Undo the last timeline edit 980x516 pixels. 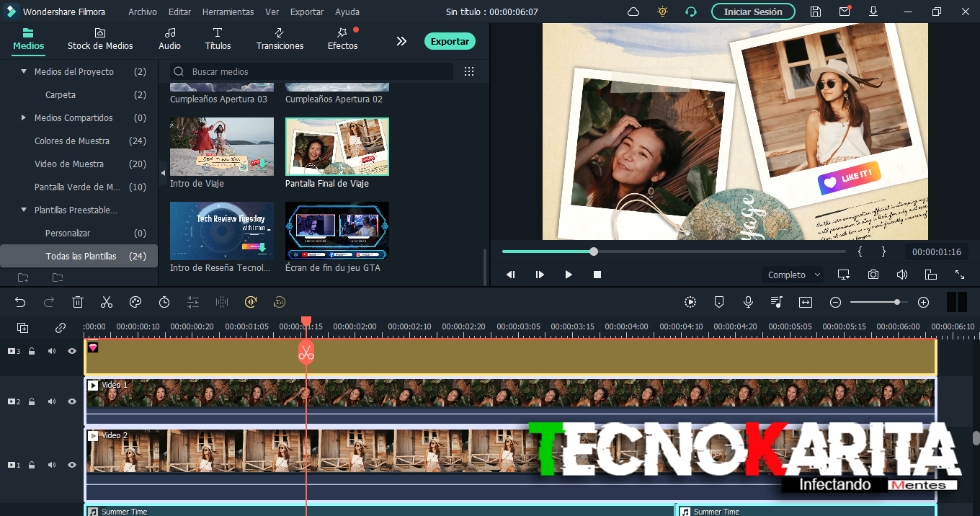click(x=20, y=302)
